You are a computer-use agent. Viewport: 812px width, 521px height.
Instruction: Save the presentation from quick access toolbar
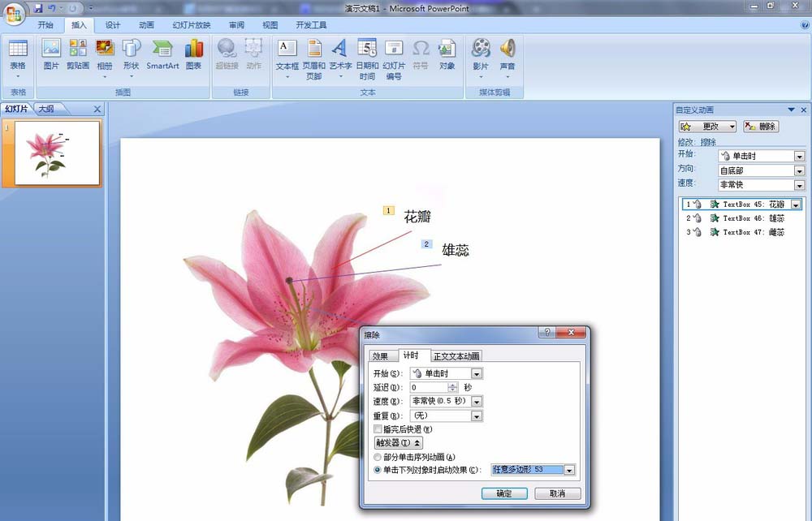point(38,8)
